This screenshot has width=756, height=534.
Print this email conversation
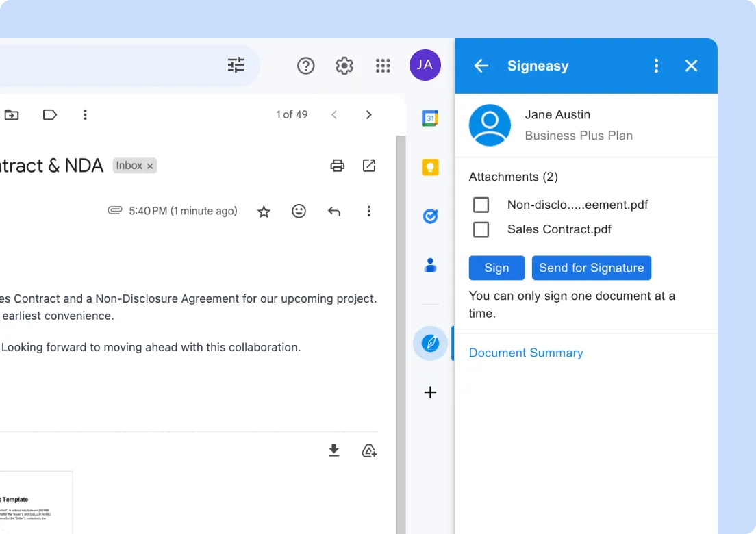pyautogui.click(x=337, y=166)
